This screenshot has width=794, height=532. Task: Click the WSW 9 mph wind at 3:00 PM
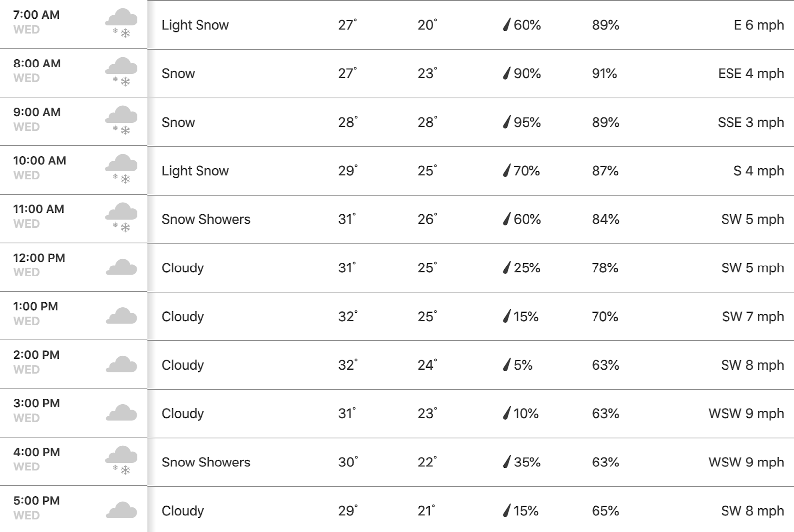click(x=746, y=413)
